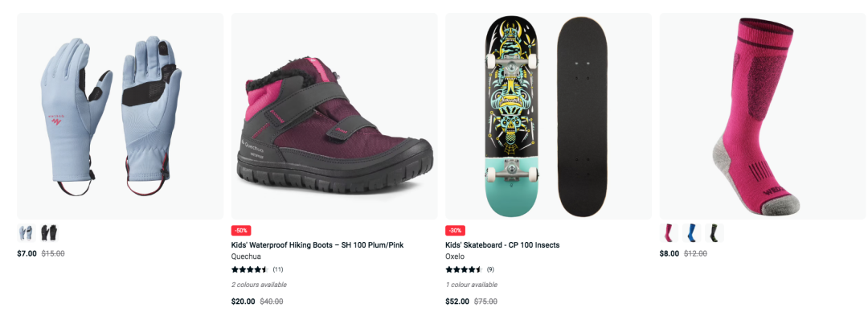
Task: Click the -30% discount badge
Action: (455, 230)
